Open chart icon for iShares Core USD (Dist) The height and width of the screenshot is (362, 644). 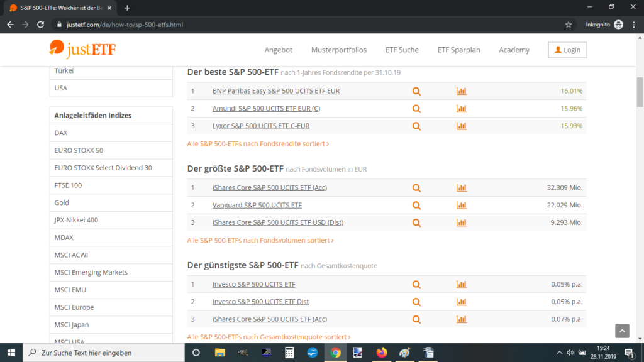(x=462, y=222)
